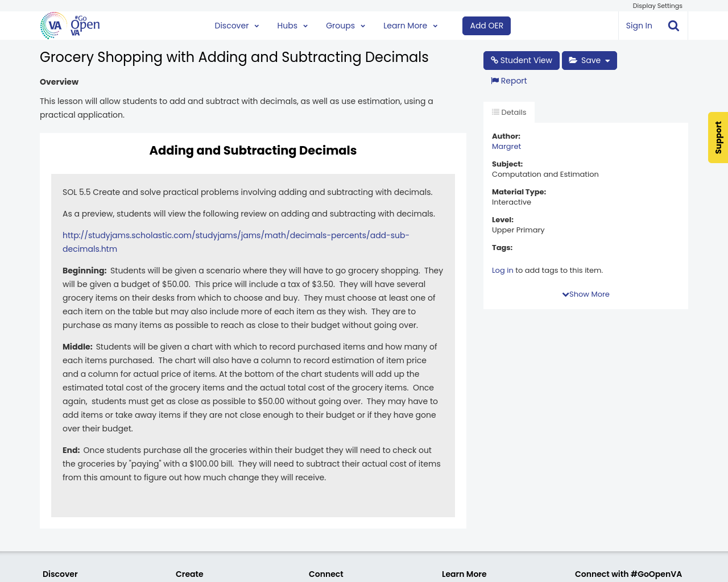Open author Margret's profile
This screenshot has width=728, height=582.
pyautogui.click(x=506, y=147)
